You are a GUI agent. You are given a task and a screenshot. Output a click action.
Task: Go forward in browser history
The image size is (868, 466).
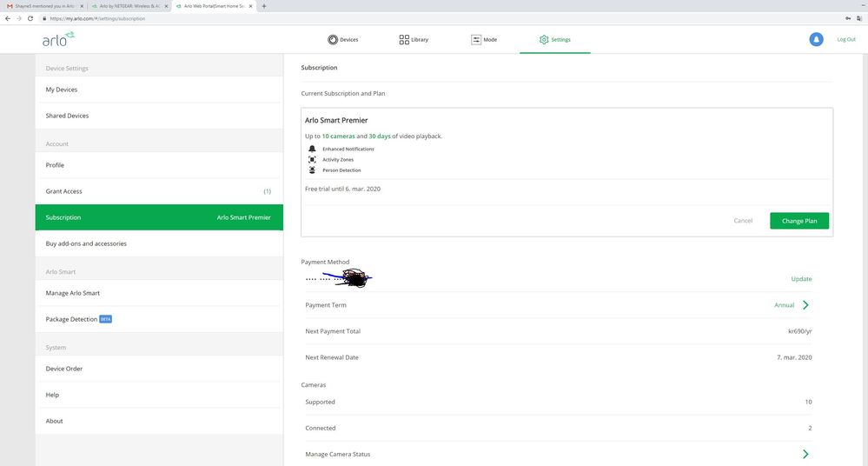pos(19,18)
